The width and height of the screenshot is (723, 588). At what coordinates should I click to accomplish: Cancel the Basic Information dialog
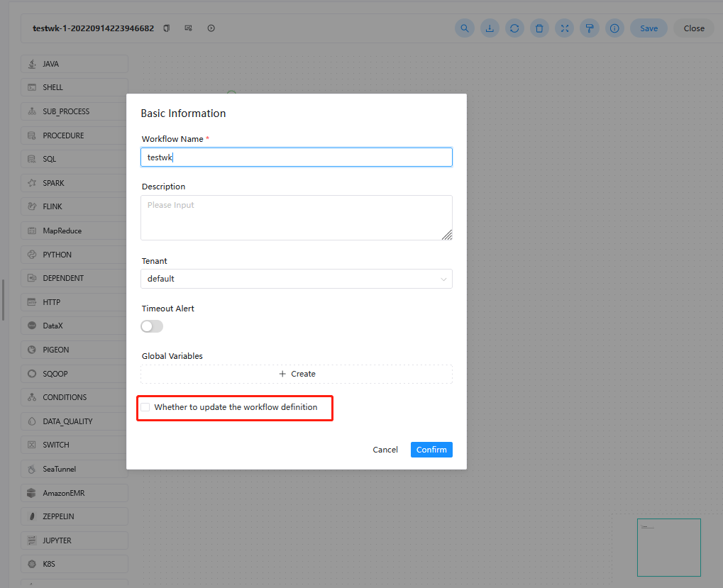(385, 450)
